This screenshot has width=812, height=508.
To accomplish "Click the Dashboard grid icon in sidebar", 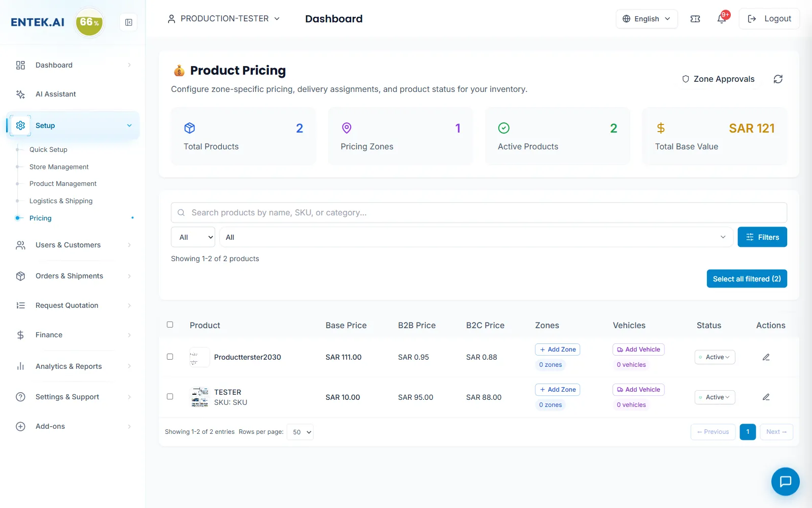I will click(20, 65).
